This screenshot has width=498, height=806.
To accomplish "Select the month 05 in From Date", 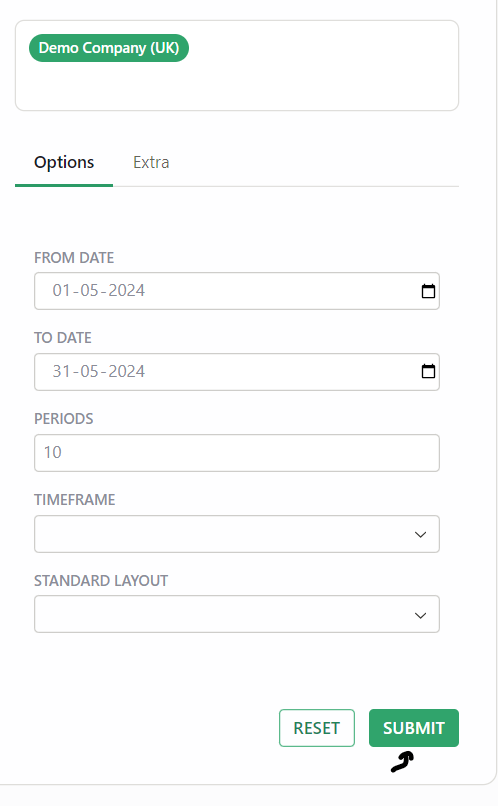I will click(x=89, y=290).
